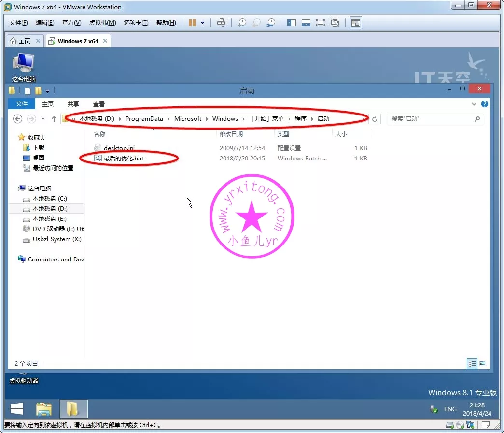Select the 最后的优化.bat file
This screenshot has height=433, width=504.
coord(123,159)
